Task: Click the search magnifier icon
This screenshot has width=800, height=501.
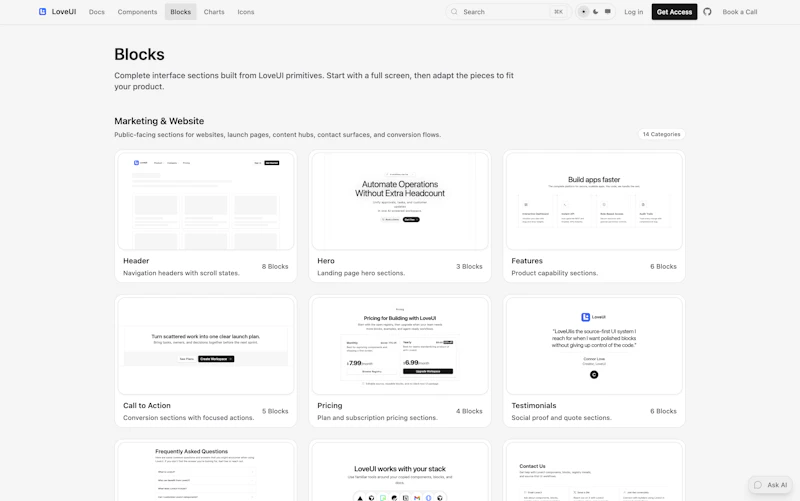Action: coord(454,12)
